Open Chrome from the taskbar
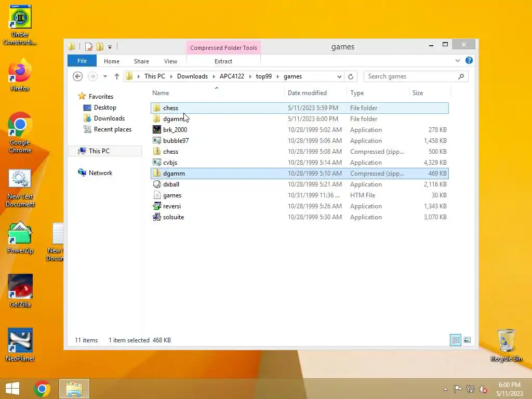 pos(42,389)
